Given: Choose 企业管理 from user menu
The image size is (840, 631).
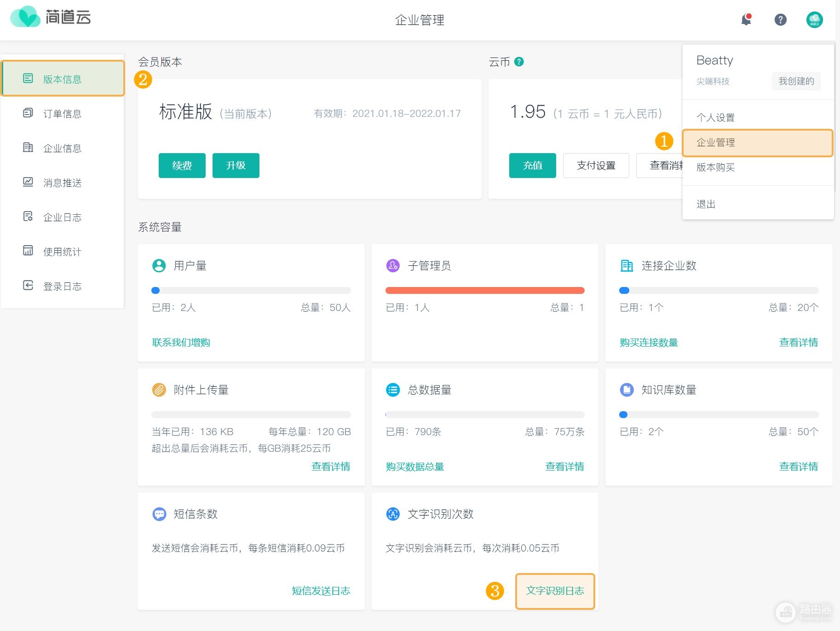Looking at the screenshot, I should pos(758,143).
